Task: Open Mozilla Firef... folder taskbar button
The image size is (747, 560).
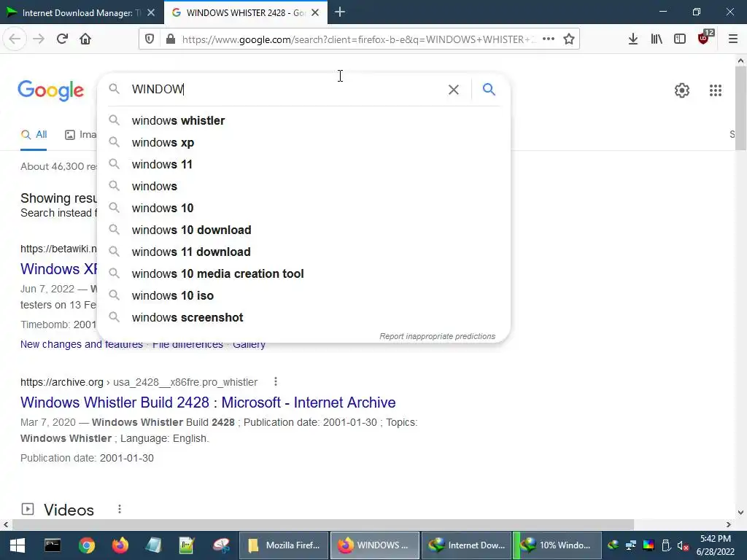Action: tap(284, 545)
